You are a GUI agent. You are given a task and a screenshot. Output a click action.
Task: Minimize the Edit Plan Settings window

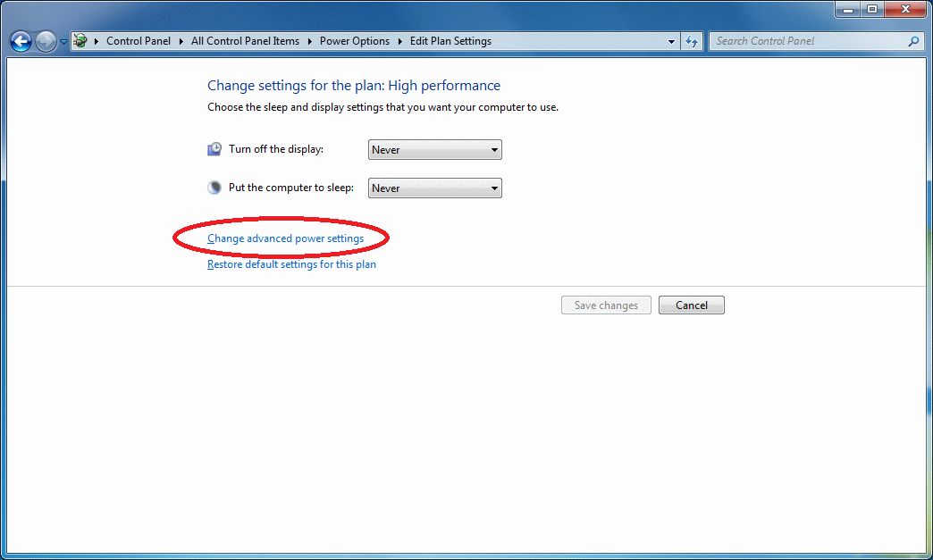click(848, 9)
